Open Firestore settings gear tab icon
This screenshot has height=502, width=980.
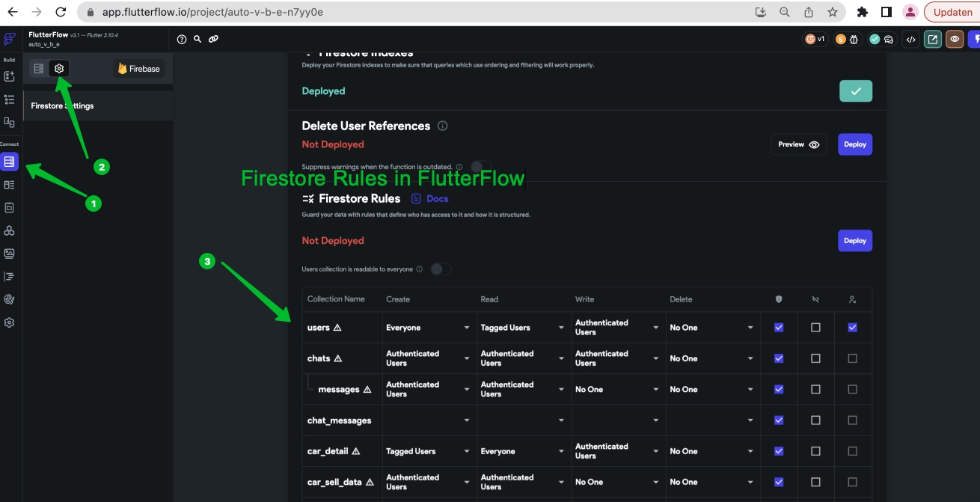(x=59, y=68)
